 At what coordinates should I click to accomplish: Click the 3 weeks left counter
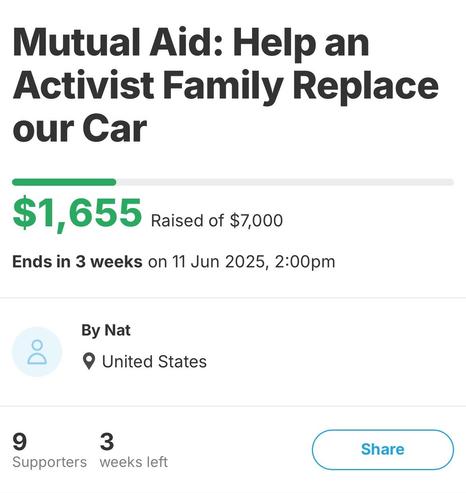(x=107, y=442)
